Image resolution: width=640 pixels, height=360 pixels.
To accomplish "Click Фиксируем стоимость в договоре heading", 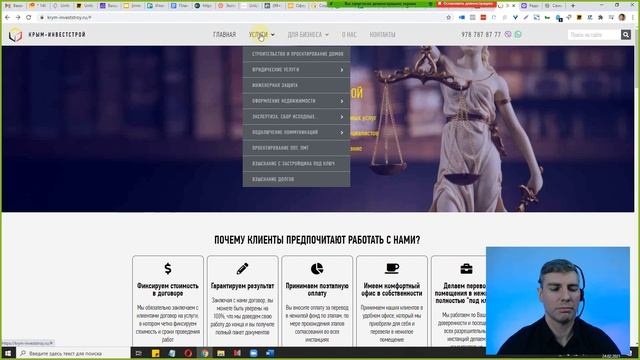I will click(168, 289).
